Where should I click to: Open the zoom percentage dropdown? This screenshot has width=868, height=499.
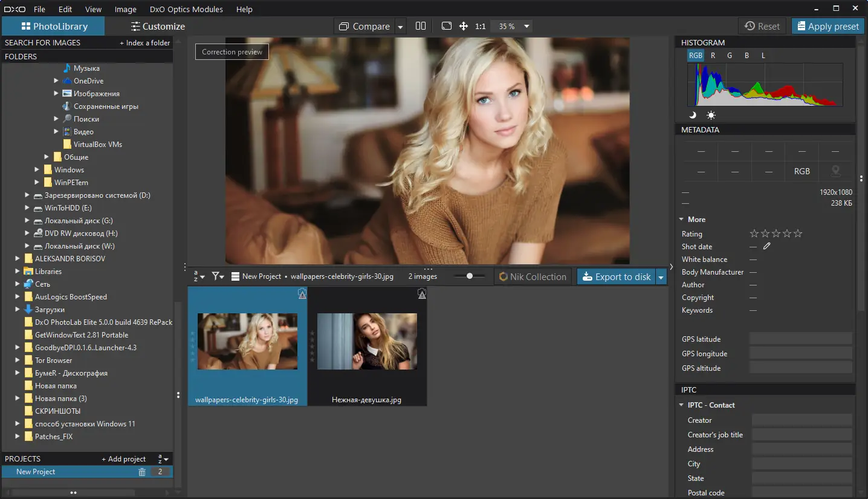526,27
